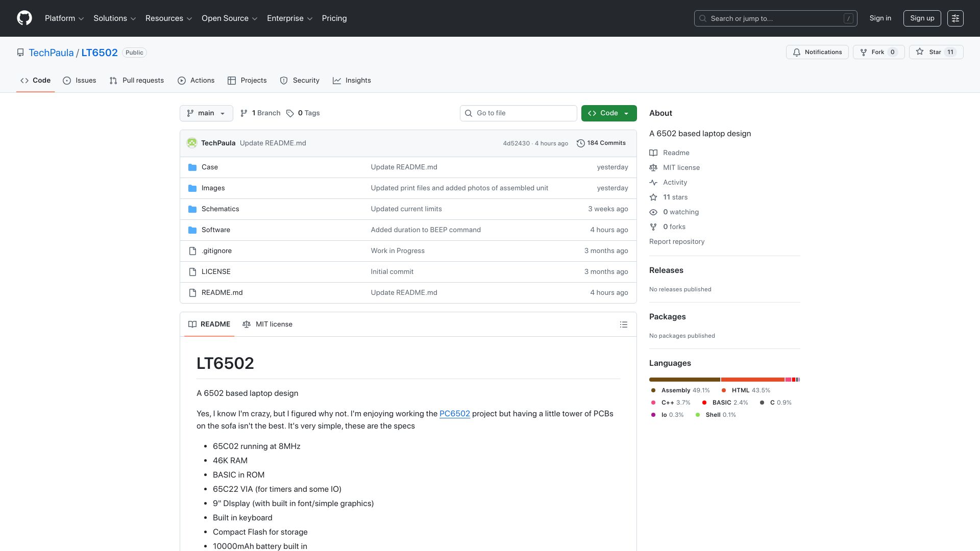980x551 pixels.
Task: Open the LICENSE file
Action: (x=216, y=272)
